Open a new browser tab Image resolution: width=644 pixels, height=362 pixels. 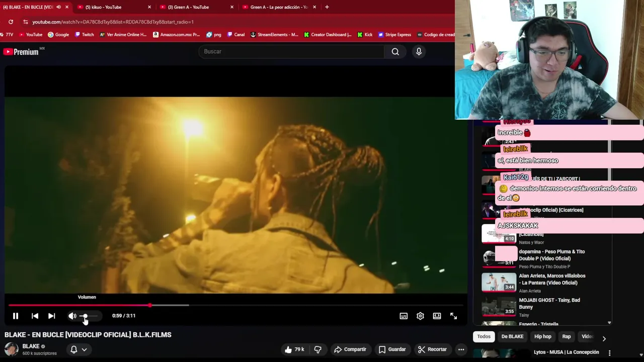pos(327,7)
